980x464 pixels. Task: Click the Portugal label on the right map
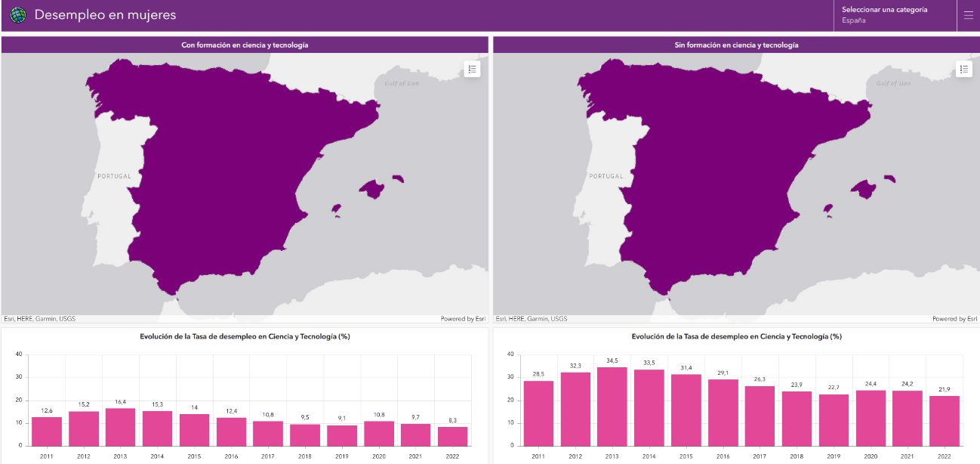[606, 176]
